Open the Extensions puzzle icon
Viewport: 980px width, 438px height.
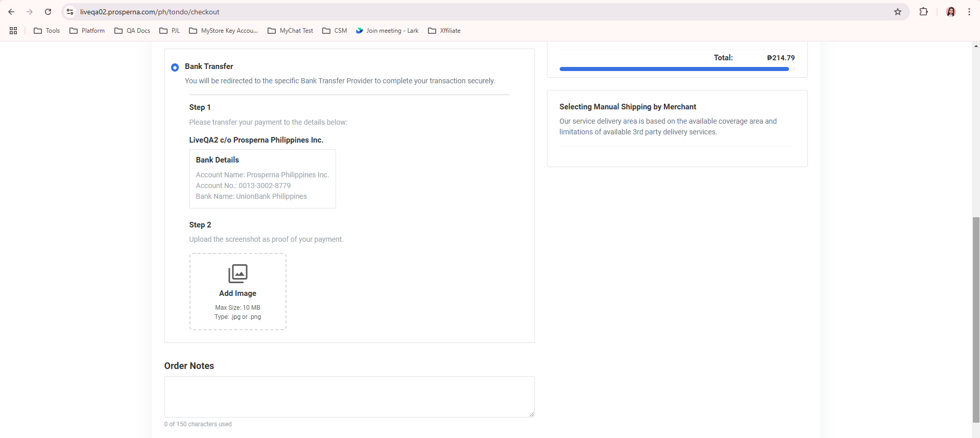923,12
